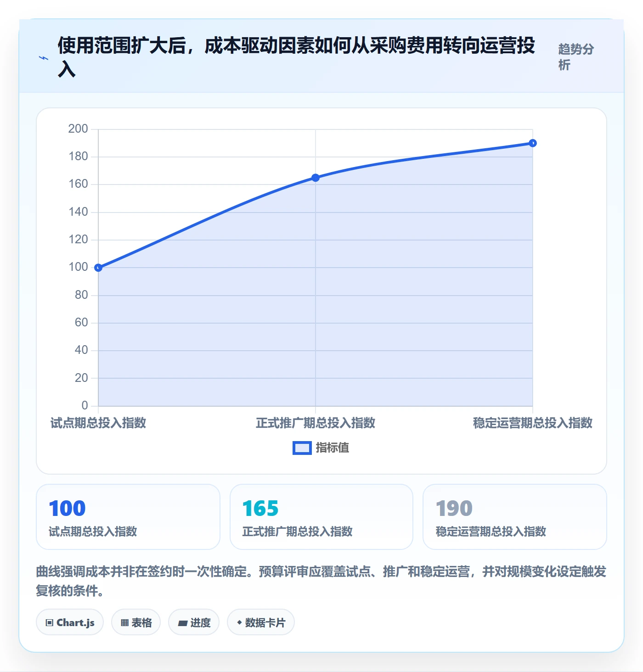Open the 190 稳定运营期总投入指数 stat card
The width and height of the screenshot is (643, 672).
pyautogui.click(x=515, y=517)
